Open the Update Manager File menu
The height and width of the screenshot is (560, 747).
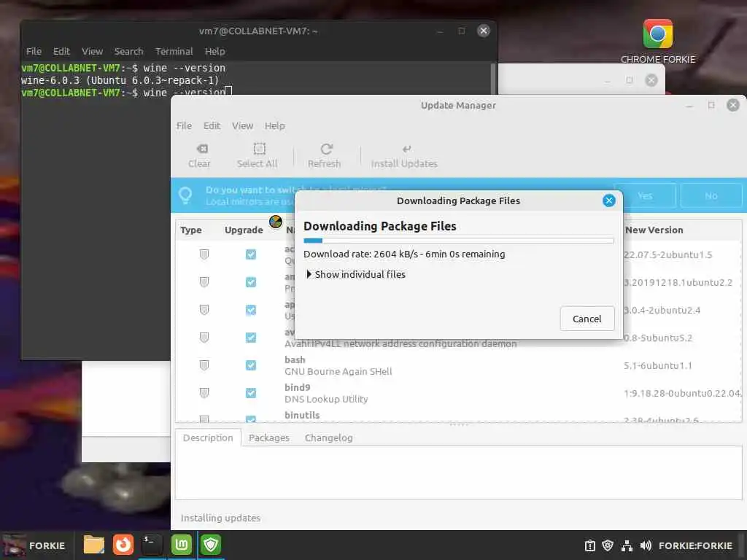tap(184, 125)
